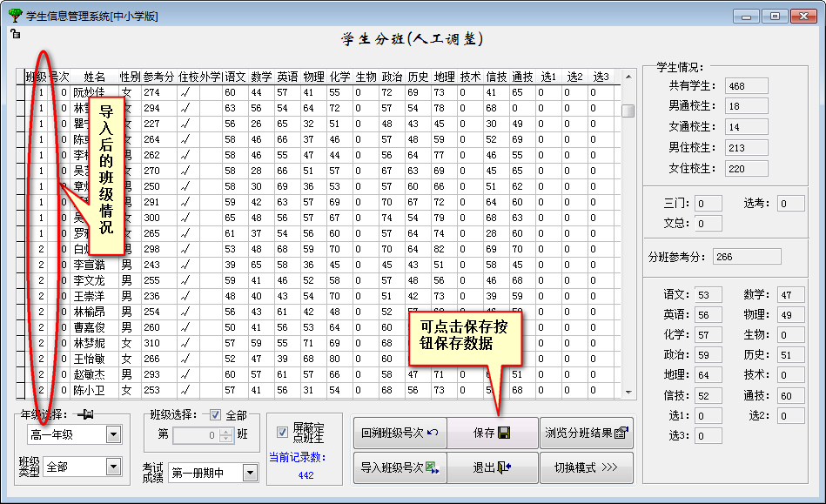Click 回溯班级号次 undo button

(400, 433)
